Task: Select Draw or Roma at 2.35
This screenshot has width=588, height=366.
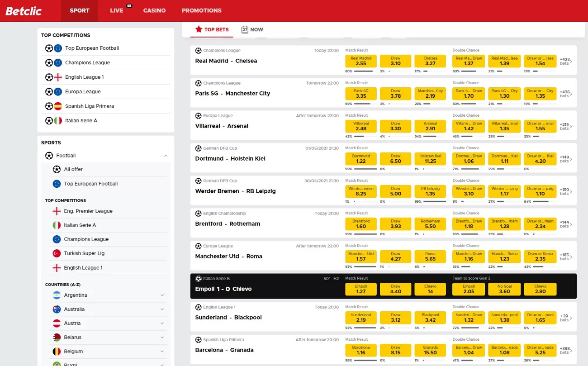Action: coord(541,257)
